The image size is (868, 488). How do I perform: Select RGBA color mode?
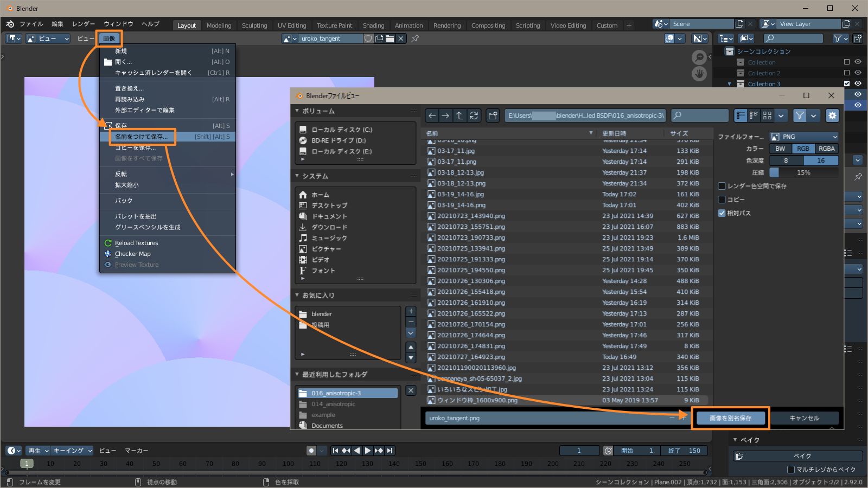(x=827, y=149)
